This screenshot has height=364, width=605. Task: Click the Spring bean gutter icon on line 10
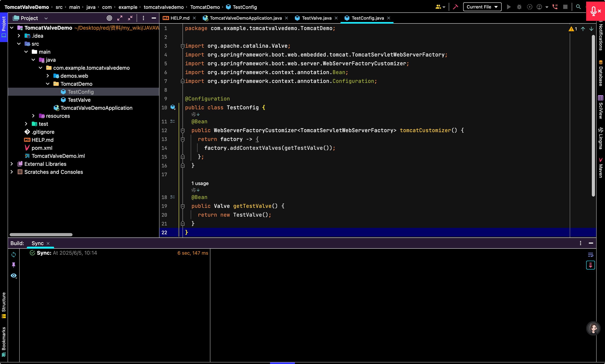point(173,107)
